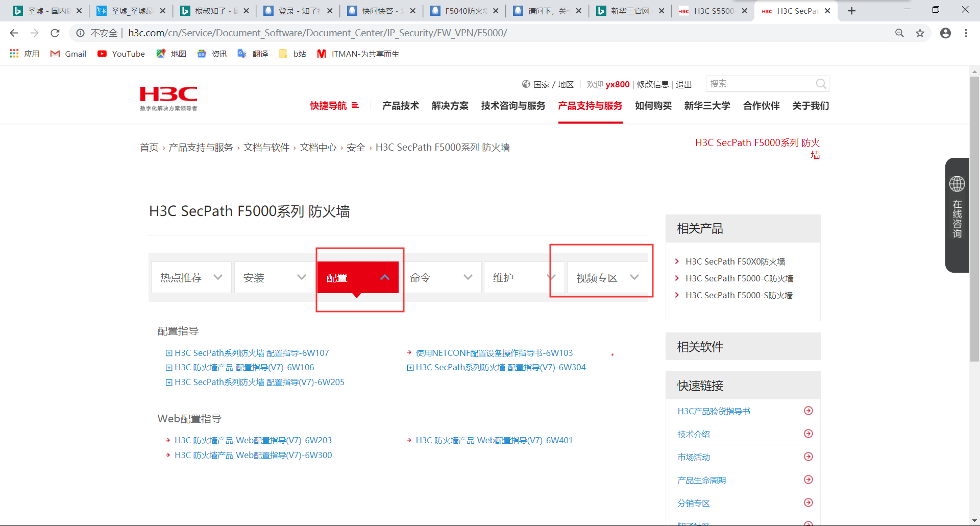Open the 资讯 news bookmark
This screenshot has width=980, height=526.
pos(212,54)
